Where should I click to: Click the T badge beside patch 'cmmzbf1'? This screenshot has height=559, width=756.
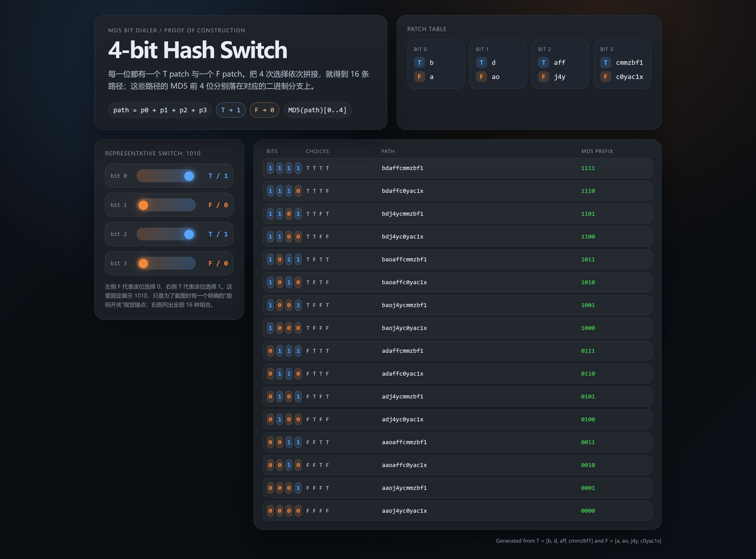pos(605,63)
